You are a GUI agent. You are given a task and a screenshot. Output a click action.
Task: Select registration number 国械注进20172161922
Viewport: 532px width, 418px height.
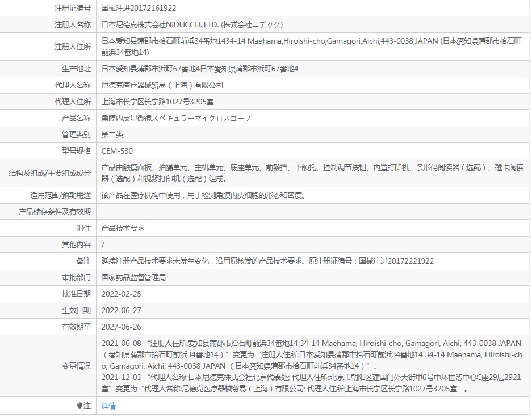tap(139, 8)
